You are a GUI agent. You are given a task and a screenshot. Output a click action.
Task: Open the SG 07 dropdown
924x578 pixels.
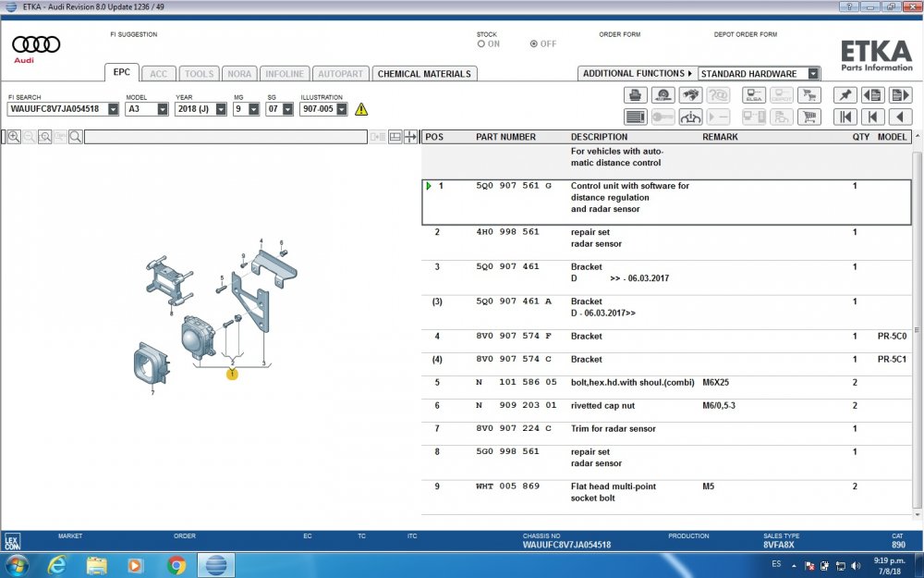[x=287, y=109]
